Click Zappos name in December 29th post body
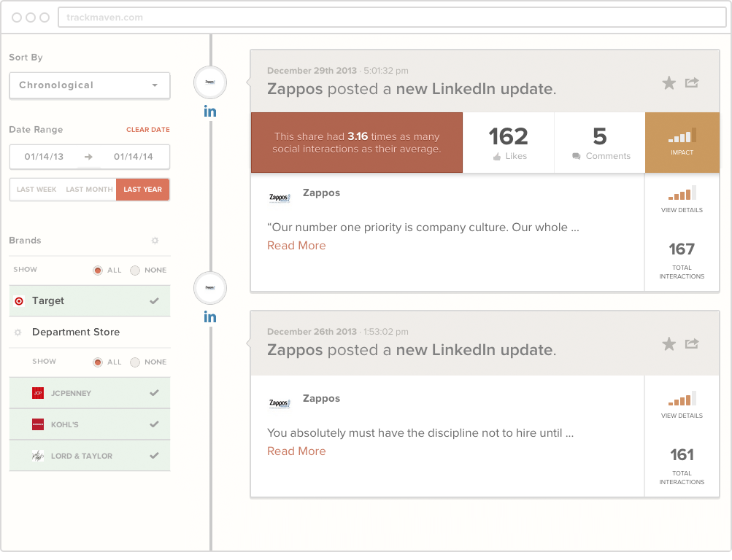 321,193
